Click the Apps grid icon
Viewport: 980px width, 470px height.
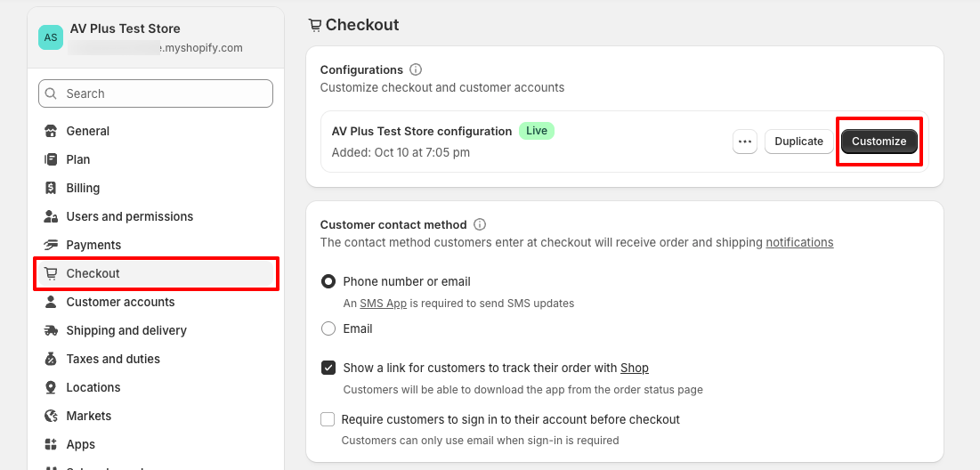tap(52, 444)
